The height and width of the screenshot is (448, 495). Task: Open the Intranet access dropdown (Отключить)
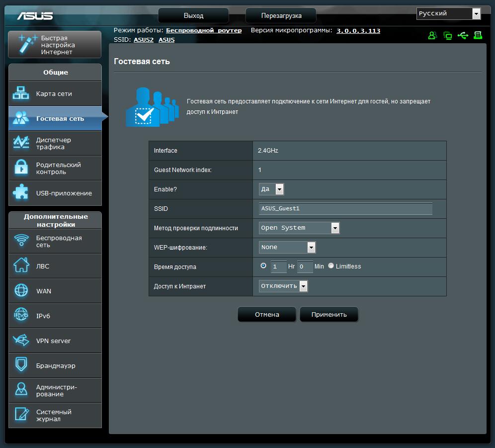pos(283,286)
